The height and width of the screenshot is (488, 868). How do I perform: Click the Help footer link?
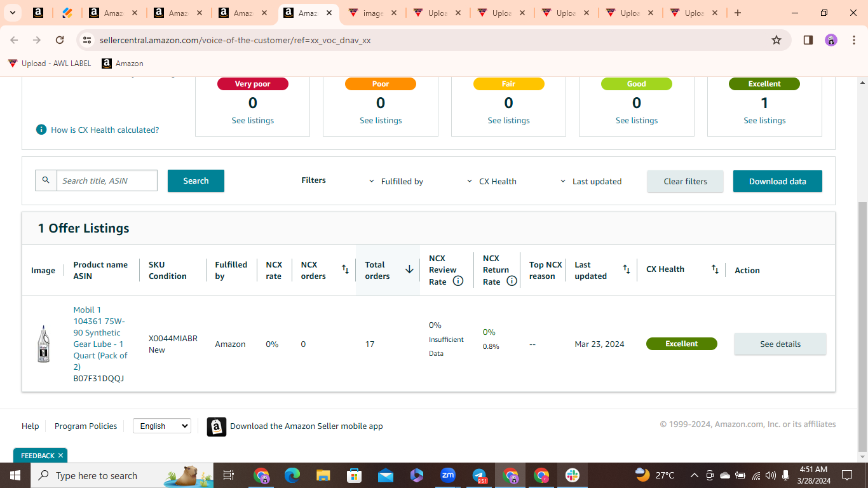pos(31,426)
